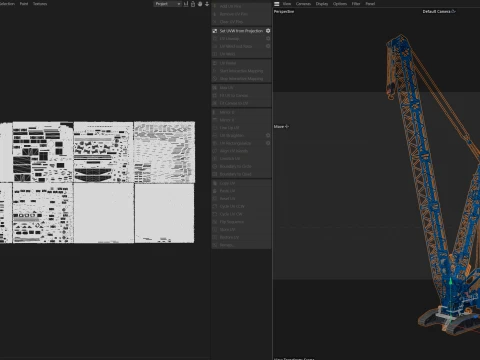Image resolution: width=480 pixels, height=360 pixels.
Task: Click the download-arrow icon in UV toolbar
Action: [x=207, y=4]
